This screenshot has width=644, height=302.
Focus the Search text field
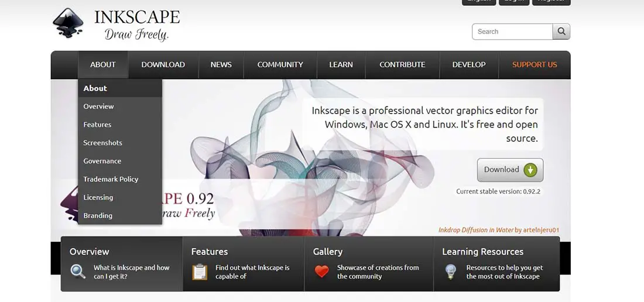512,32
